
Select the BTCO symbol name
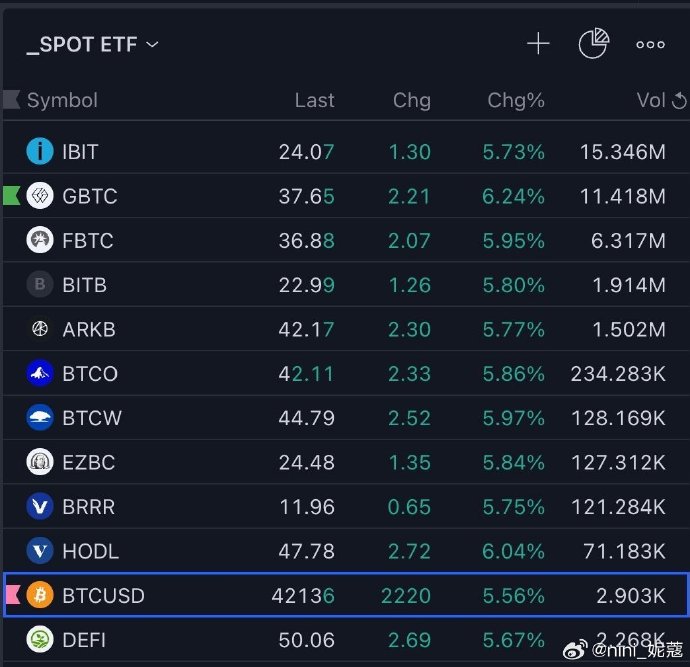tap(90, 374)
